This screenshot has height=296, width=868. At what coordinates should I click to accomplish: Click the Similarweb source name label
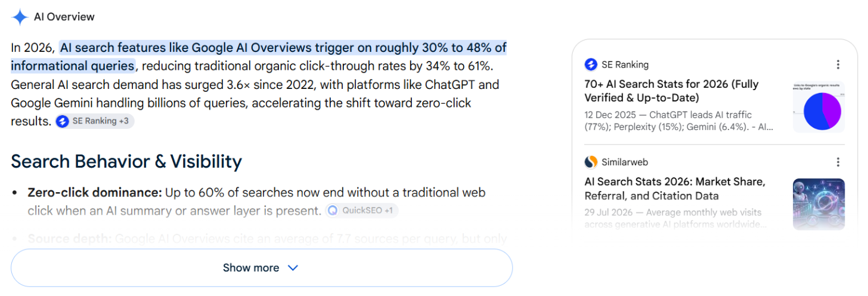tap(625, 162)
